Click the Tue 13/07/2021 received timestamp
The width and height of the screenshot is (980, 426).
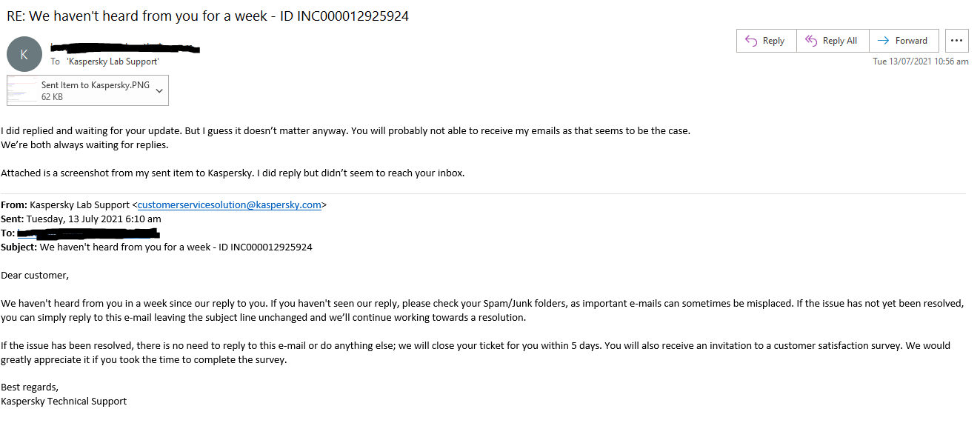920,61
